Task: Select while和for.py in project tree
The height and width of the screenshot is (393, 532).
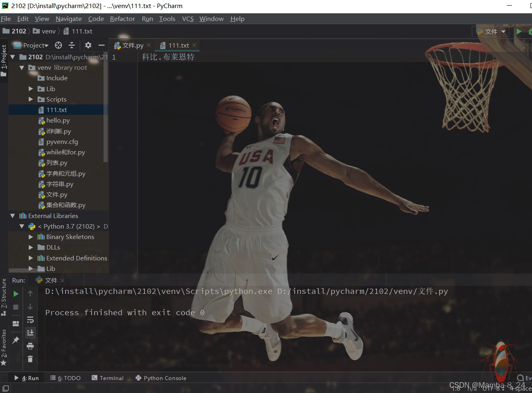Action: point(66,152)
